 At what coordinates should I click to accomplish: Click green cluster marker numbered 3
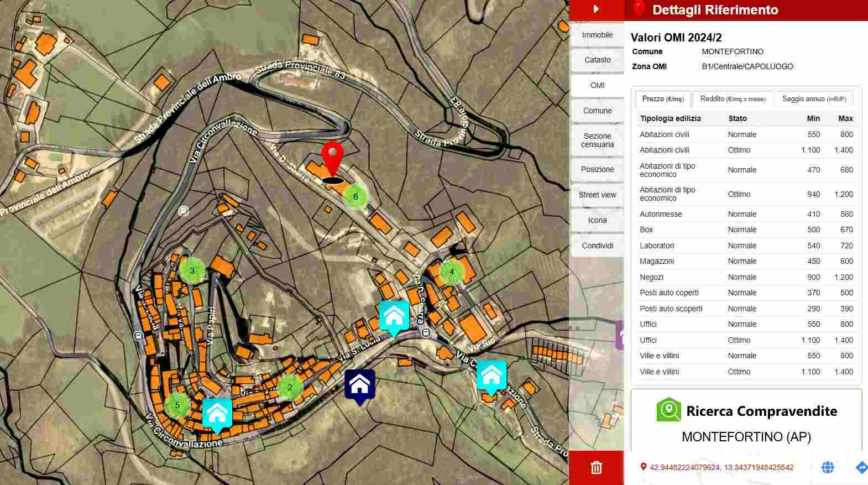pyautogui.click(x=192, y=271)
